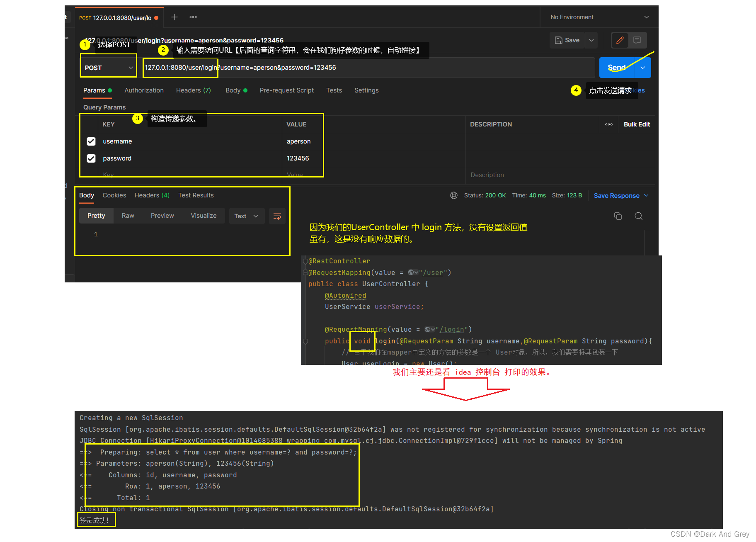Select the Params tab
This screenshot has width=756, height=542.
coord(97,90)
